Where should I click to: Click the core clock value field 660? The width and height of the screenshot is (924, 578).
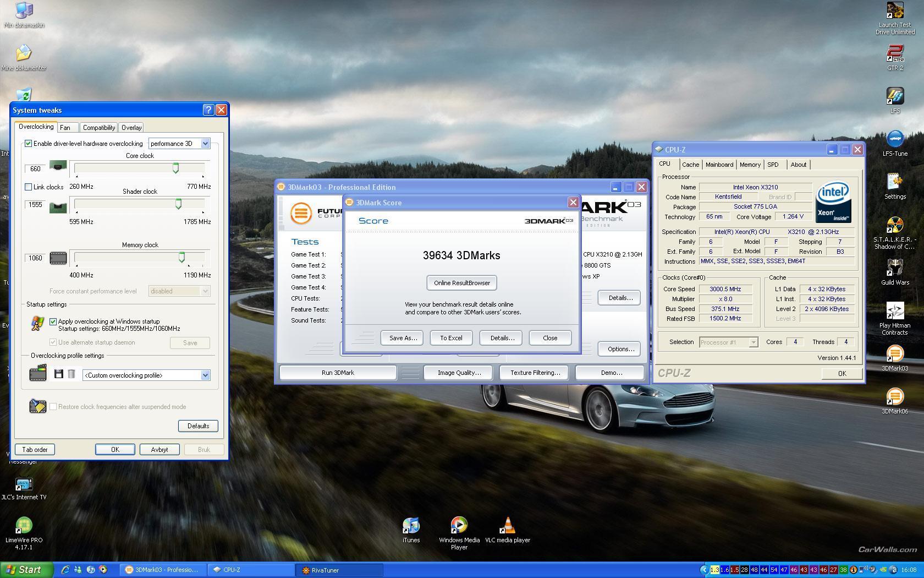click(x=36, y=169)
